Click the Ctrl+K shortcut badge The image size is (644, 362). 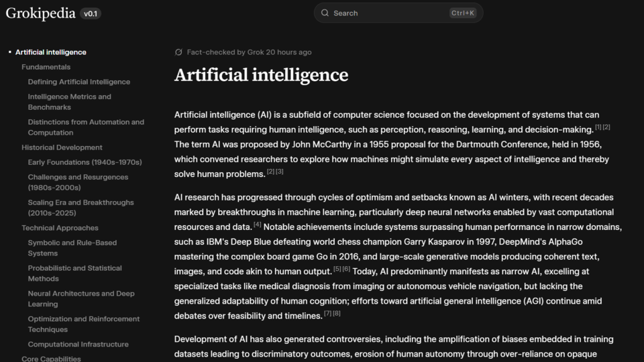[463, 13]
